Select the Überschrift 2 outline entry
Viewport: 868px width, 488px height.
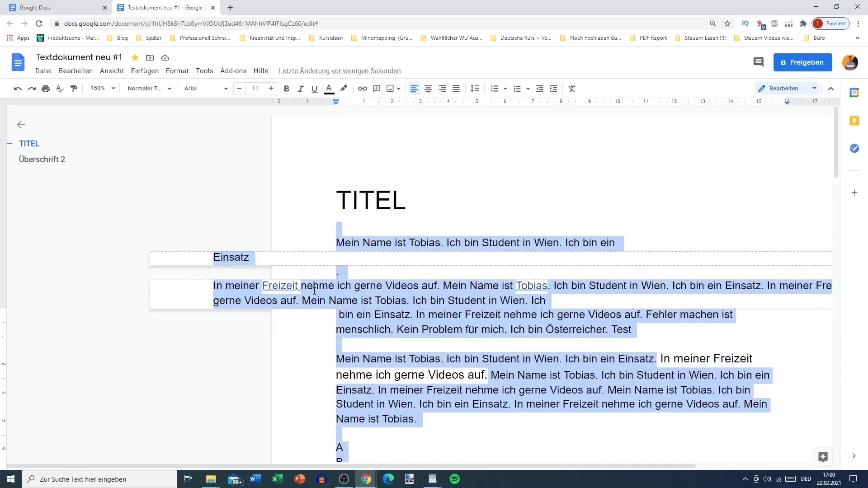pos(42,159)
